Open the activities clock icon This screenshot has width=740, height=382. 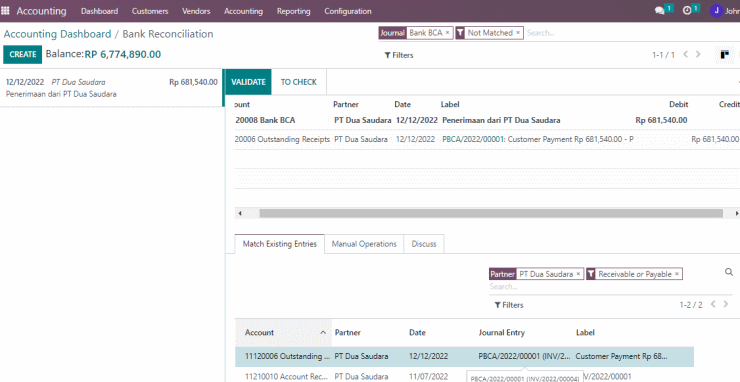pos(687,11)
